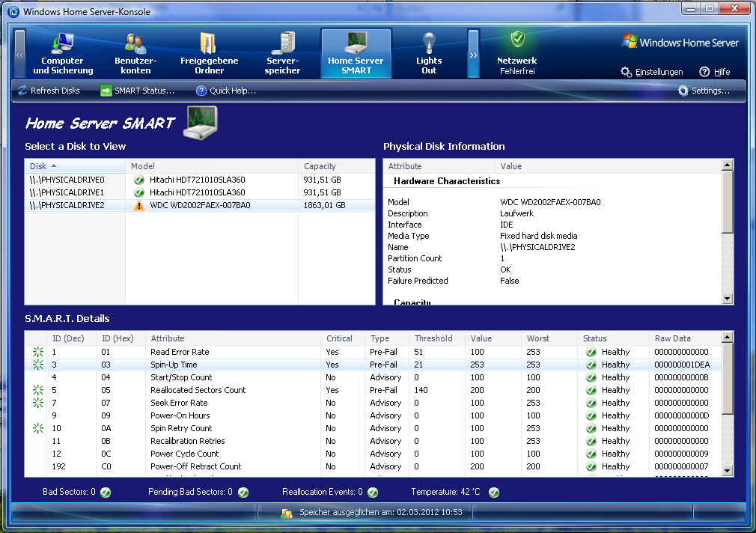
Task: Click the Temperature green check icon
Action: [494, 492]
